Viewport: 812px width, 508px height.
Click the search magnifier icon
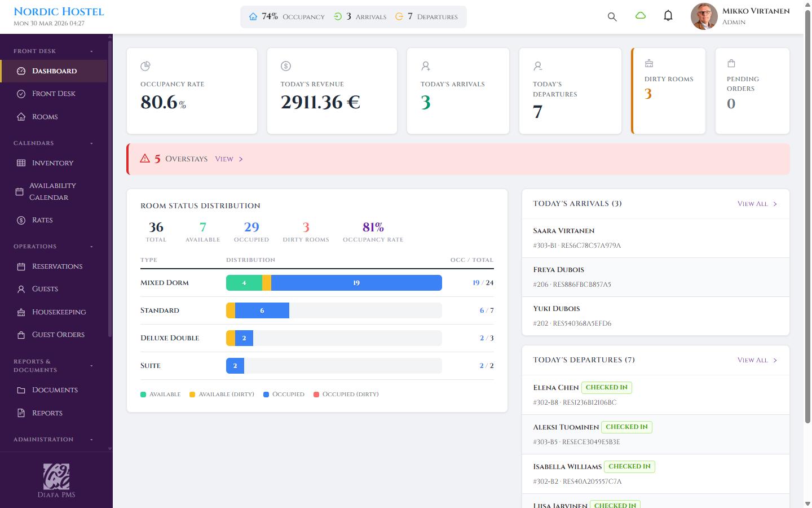[612, 17]
